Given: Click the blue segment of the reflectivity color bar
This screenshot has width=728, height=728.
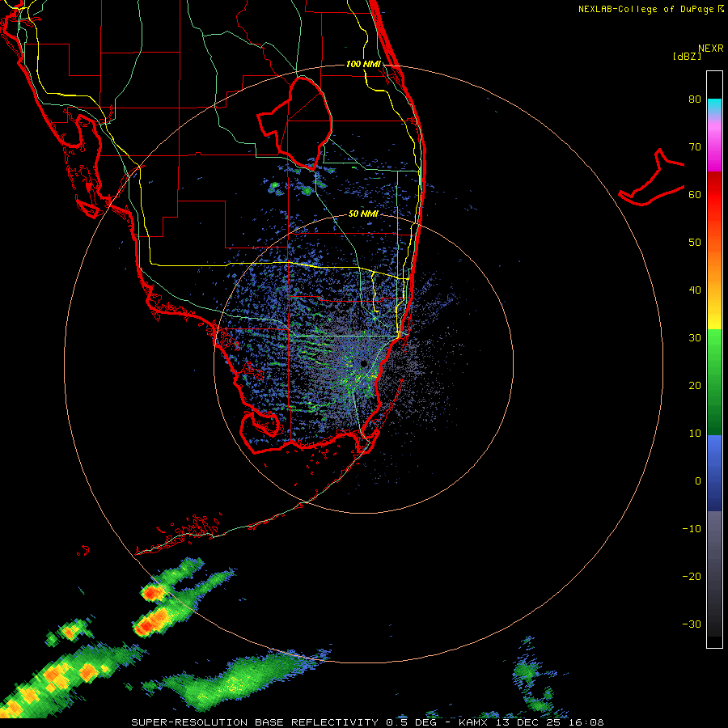Looking at the screenshot, I should [714, 472].
